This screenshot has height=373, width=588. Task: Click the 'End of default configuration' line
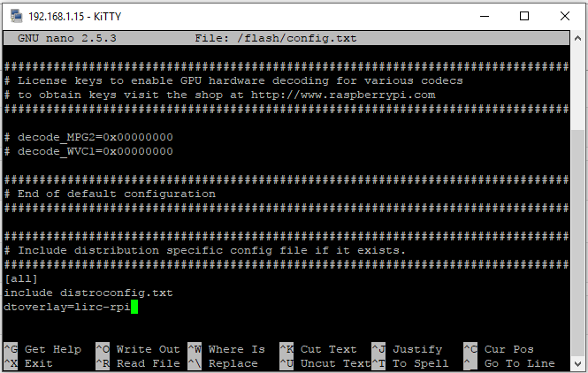click(111, 194)
